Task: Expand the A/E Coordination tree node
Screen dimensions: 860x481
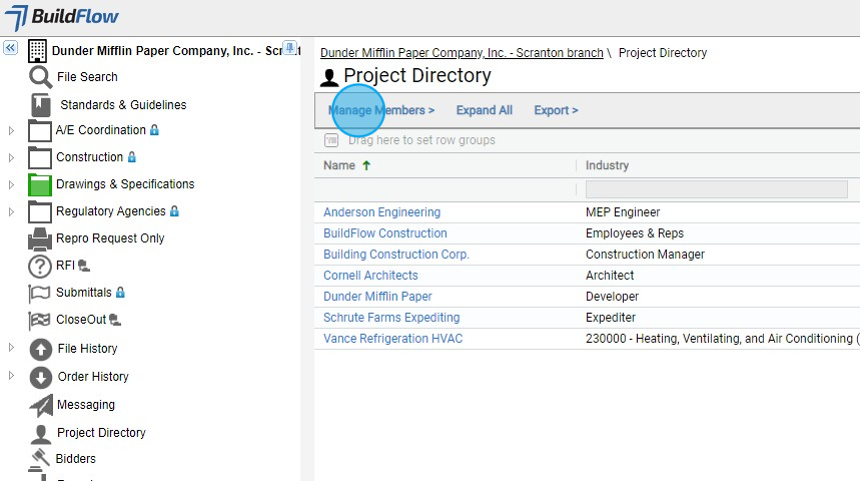Action: coord(11,131)
